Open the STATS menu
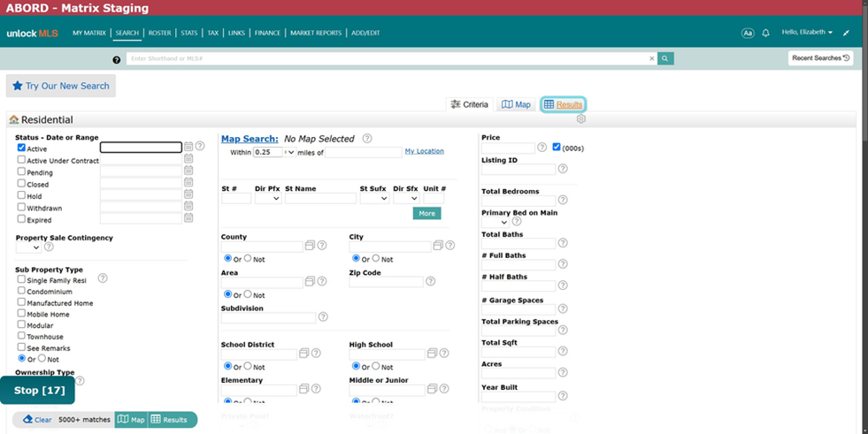Image resolution: width=868 pixels, height=434 pixels. tap(188, 34)
